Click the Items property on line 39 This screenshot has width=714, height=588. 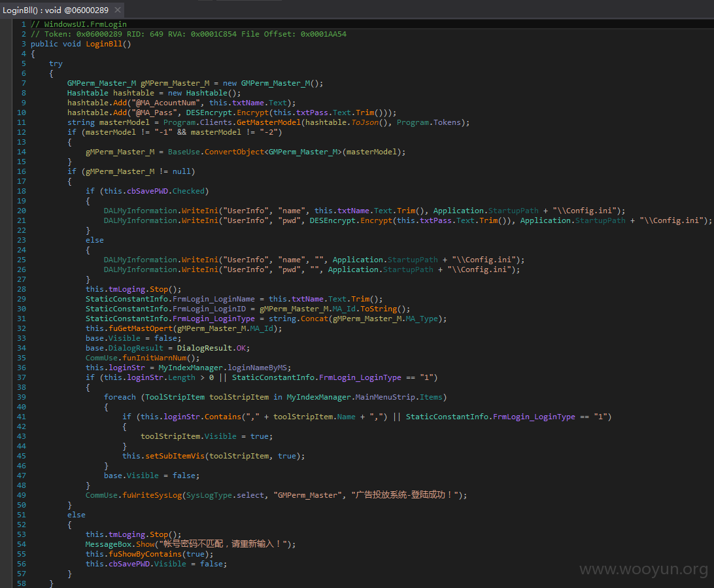click(x=431, y=397)
